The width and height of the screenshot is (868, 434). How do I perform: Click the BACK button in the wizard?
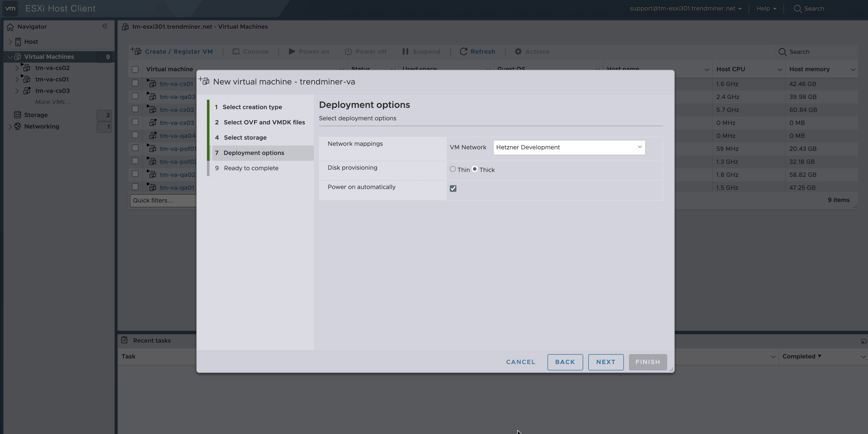(565, 362)
